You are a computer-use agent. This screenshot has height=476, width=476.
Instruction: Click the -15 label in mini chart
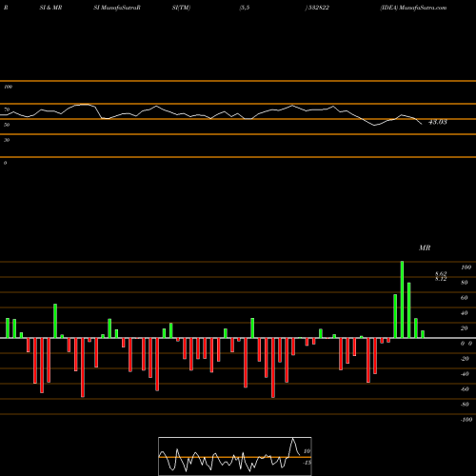click(307, 463)
